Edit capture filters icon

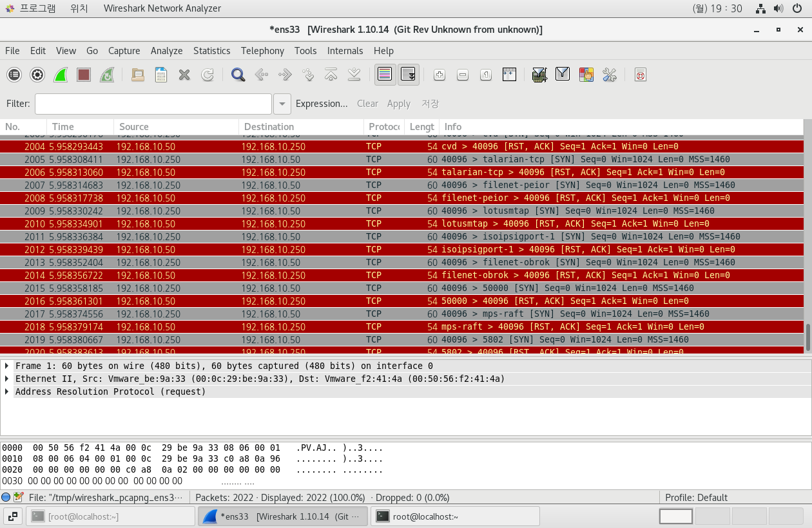(x=540, y=75)
